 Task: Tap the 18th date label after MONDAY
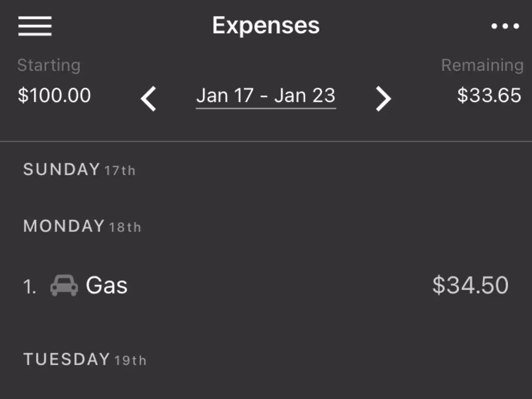click(125, 228)
